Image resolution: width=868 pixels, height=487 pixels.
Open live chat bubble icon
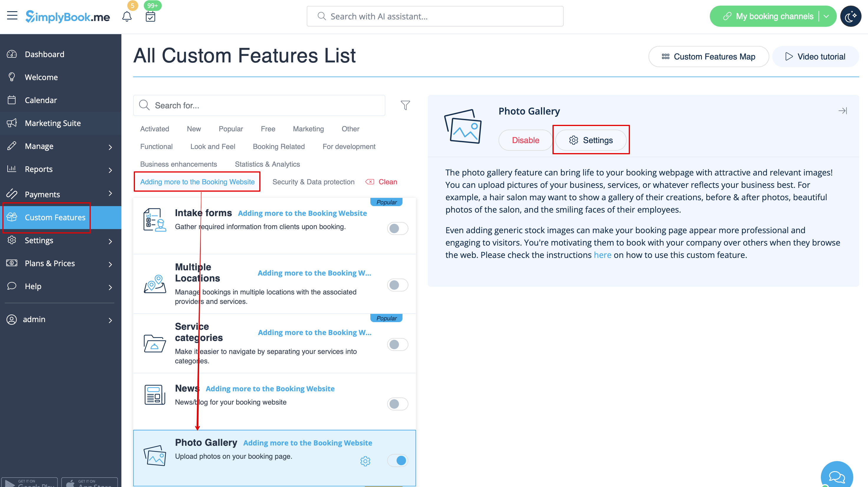[837, 476]
